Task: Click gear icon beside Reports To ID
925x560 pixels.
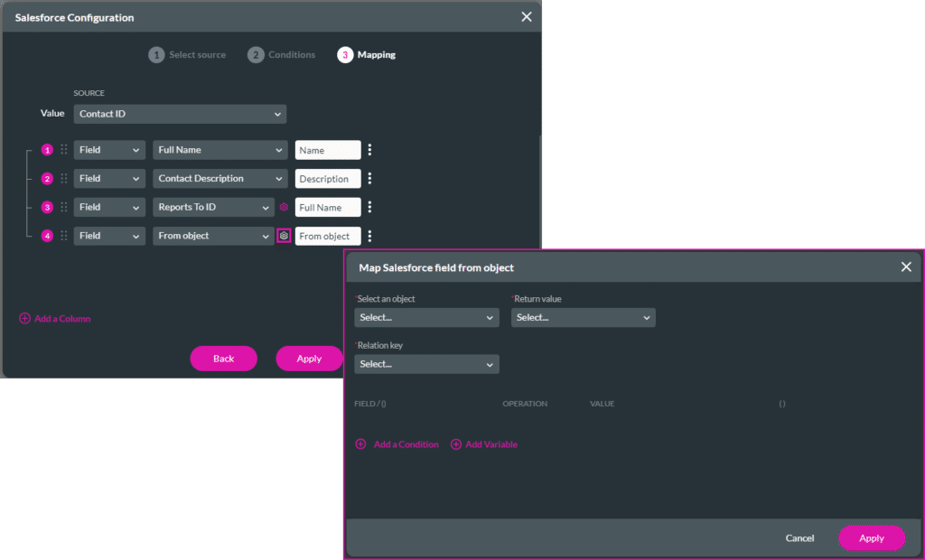Action: [x=284, y=208]
